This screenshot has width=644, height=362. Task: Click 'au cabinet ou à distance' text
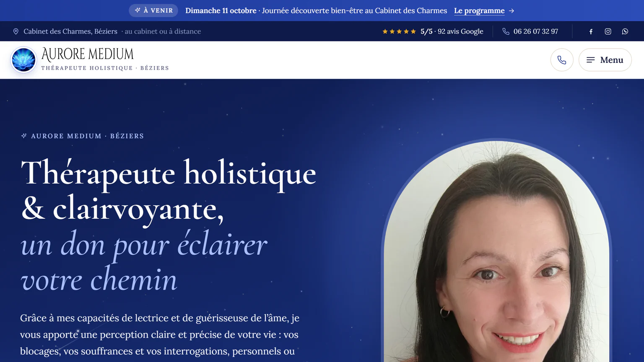[163, 31]
